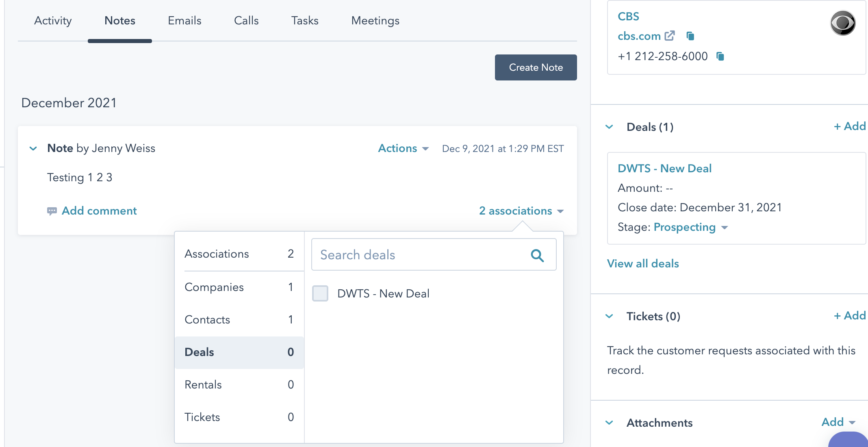Viewport: 868px width, 447px height.
Task: Click the Create Note button
Action: 536,67
